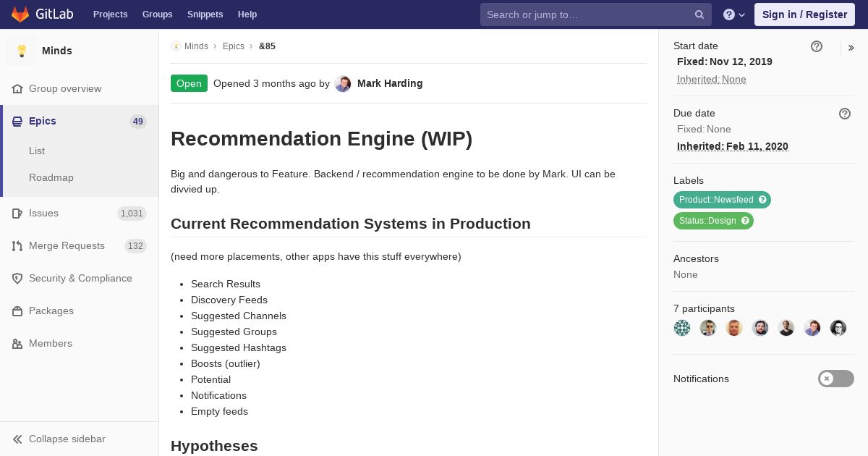Click the Due date help icon

[x=845, y=114]
